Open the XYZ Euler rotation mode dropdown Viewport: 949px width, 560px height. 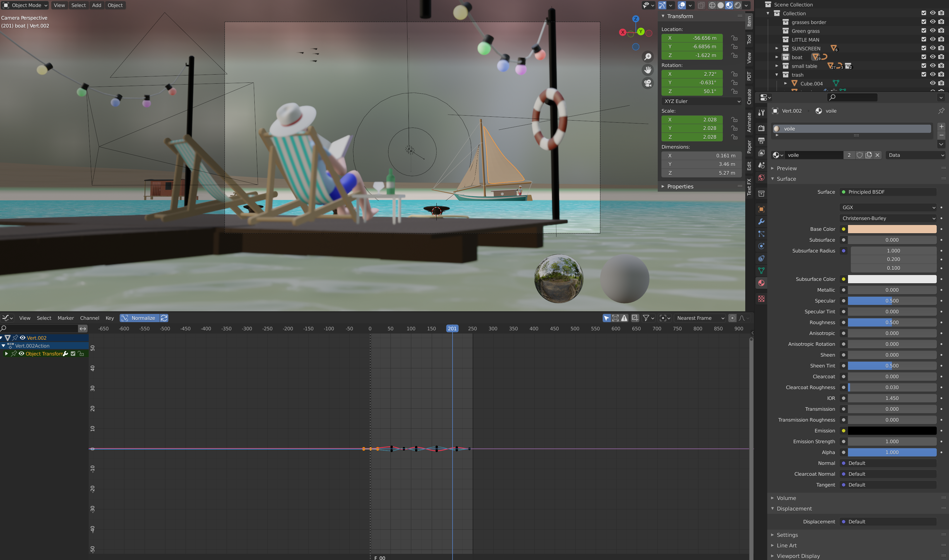(702, 101)
